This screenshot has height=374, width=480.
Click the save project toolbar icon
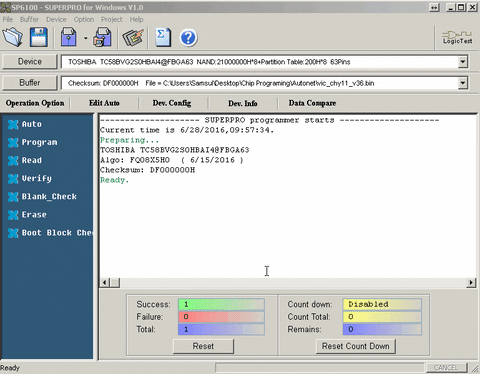pos(102,37)
